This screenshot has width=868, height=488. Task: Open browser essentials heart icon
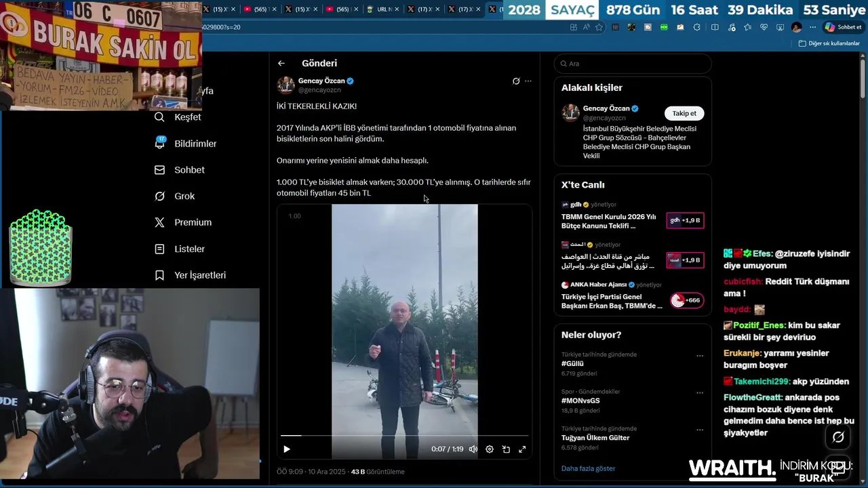click(x=764, y=27)
